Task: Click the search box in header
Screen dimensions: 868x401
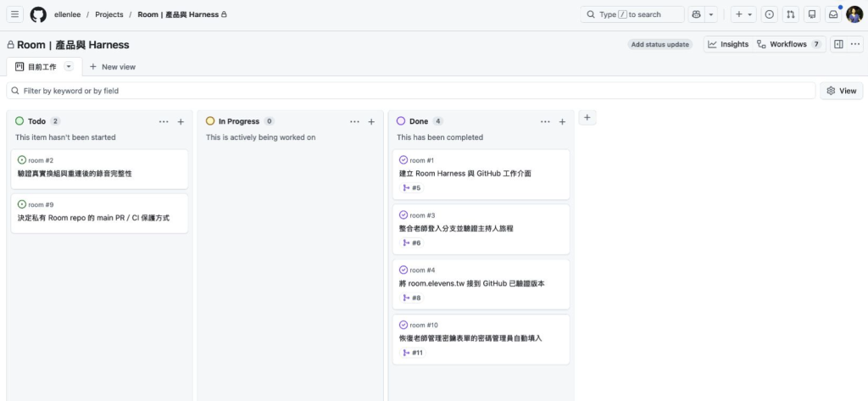Action: [x=632, y=14]
